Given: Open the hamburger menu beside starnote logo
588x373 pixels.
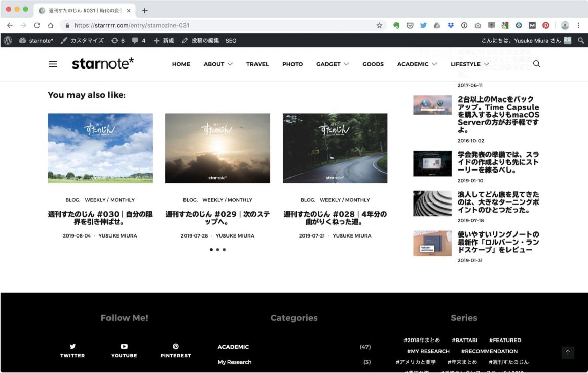Looking at the screenshot, I should (53, 64).
